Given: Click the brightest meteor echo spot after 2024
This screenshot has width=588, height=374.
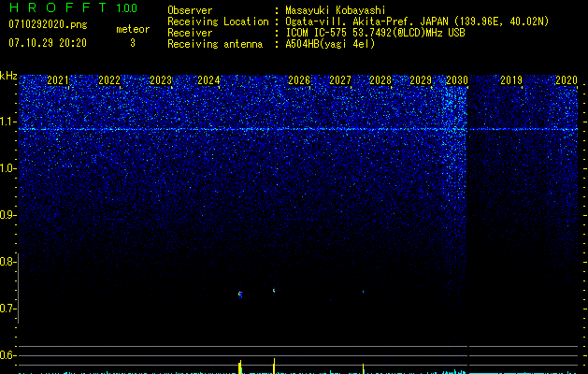Looking at the screenshot, I should point(240,295).
